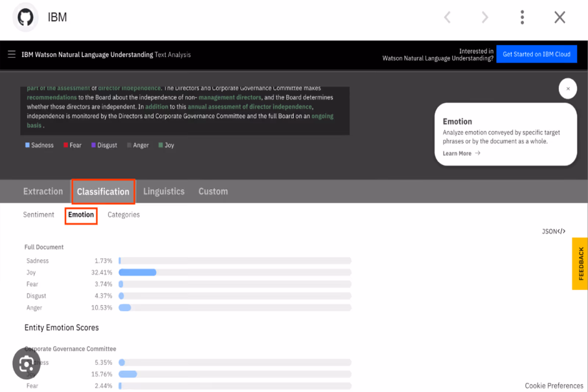Open the Custom tab
This screenshot has height=392, width=588.
[x=213, y=191]
